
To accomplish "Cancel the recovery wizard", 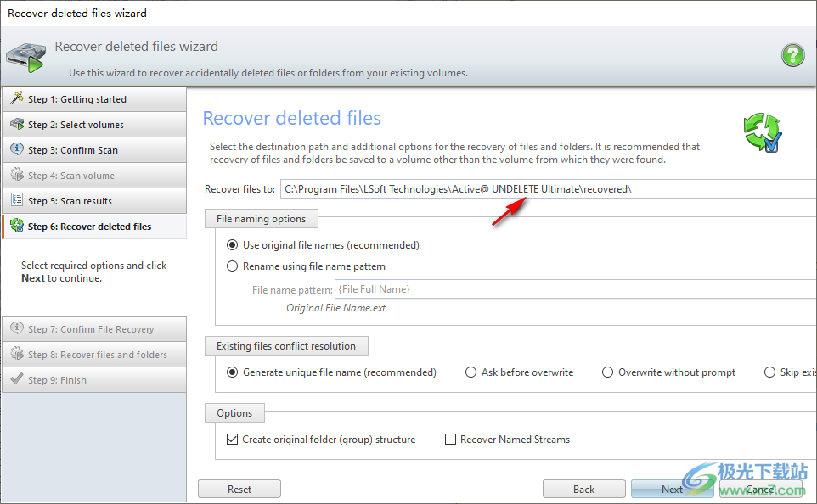I will (760, 490).
